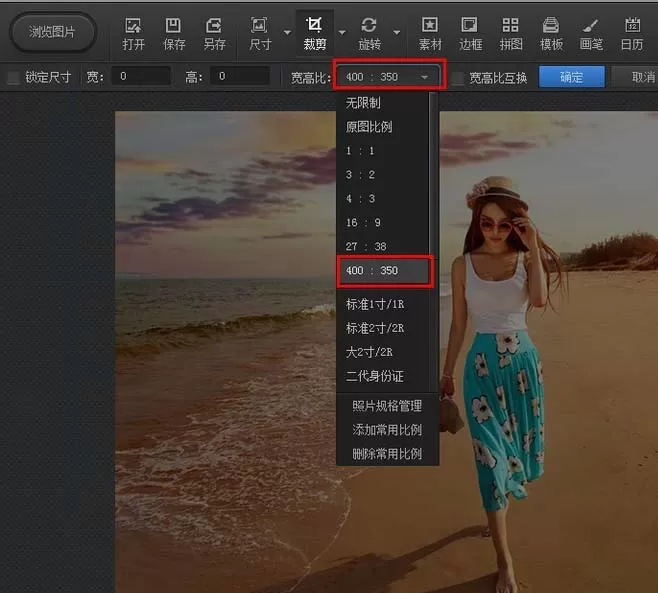658x593 pixels.
Task: Select the 画笔 brush tool
Action: [591, 34]
